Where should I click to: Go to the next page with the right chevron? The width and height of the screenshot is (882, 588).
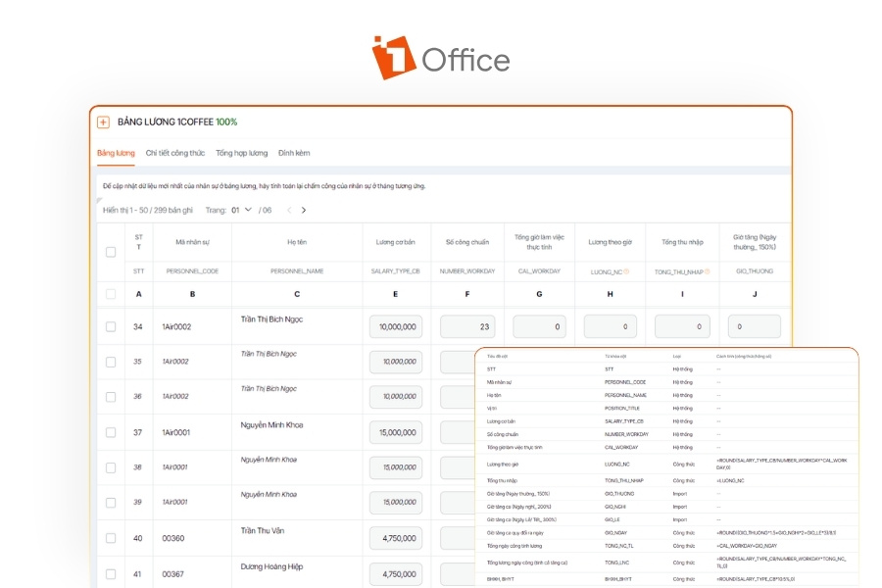pyautogui.click(x=304, y=210)
